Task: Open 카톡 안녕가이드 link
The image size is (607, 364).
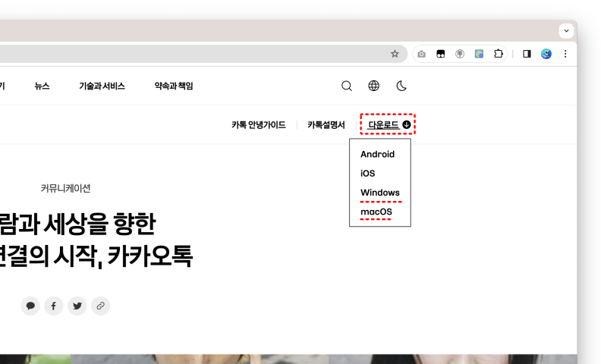Action: coord(259,125)
